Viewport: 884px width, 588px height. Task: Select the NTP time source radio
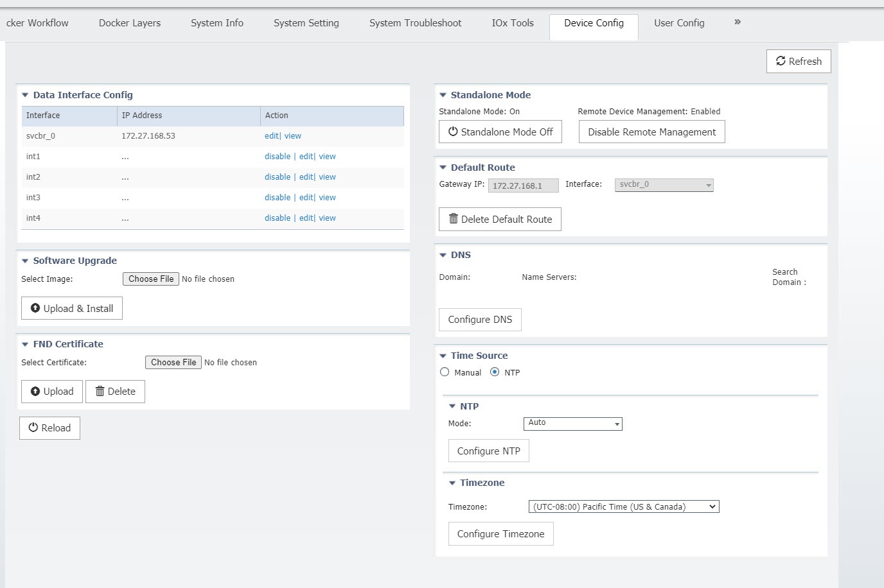[x=495, y=372]
